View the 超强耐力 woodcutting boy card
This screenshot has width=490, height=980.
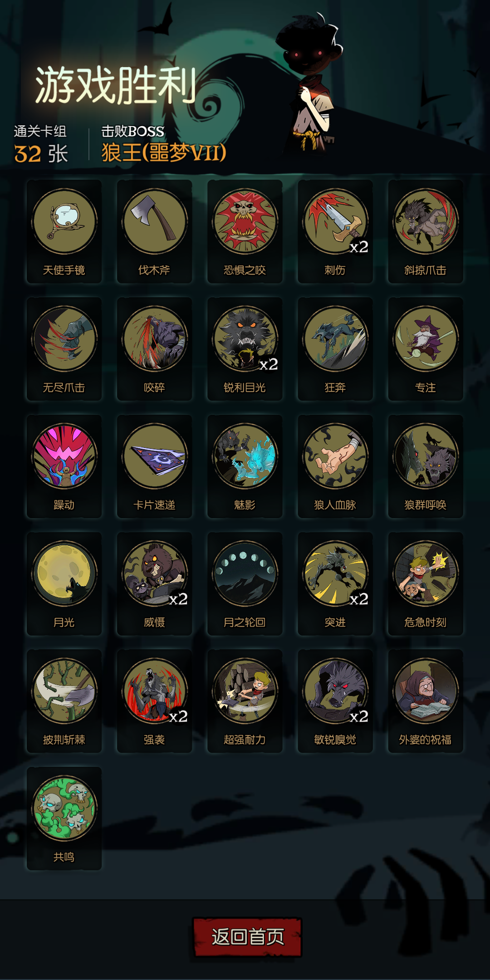tap(245, 701)
